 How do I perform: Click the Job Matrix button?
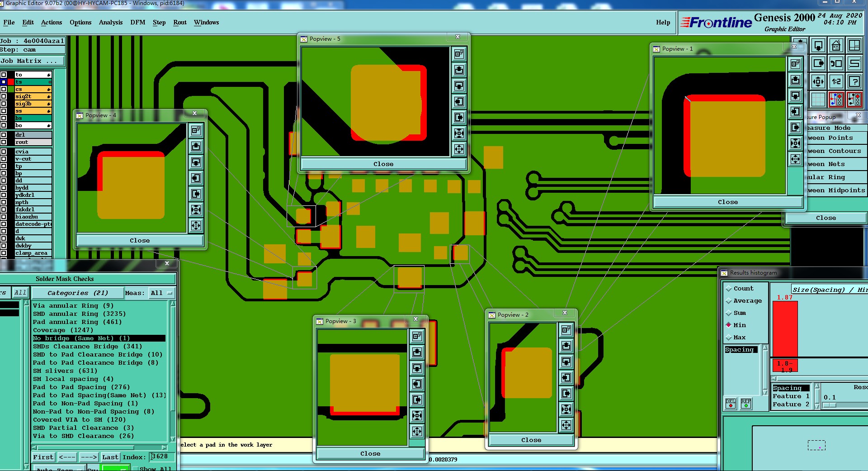(x=32, y=61)
